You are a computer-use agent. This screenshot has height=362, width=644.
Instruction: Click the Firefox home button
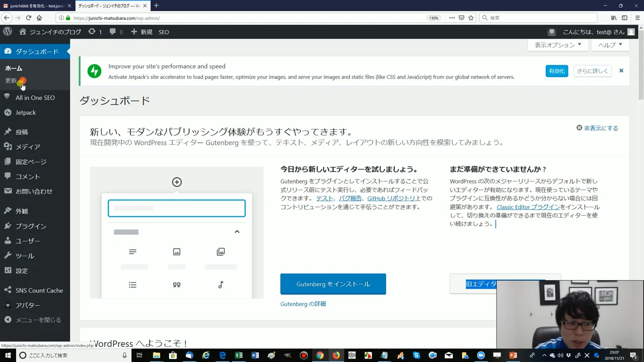point(39,18)
